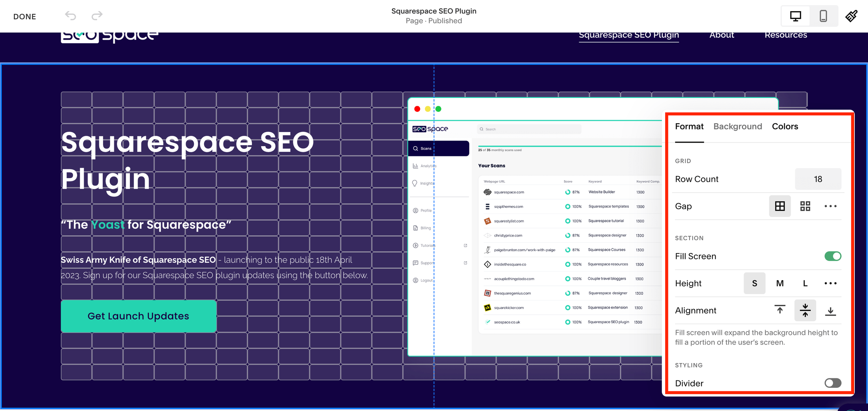Click the Row Count value field
The height and width of the screenshot is (411, 868).
[x=818, y=179]
